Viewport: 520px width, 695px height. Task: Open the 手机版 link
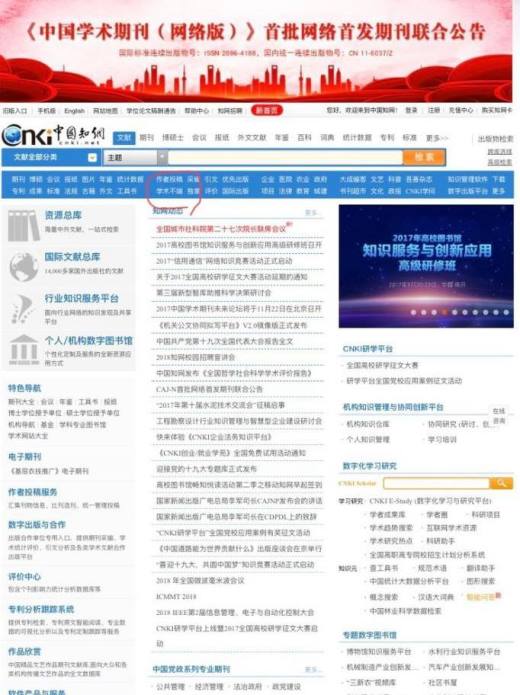46,111
